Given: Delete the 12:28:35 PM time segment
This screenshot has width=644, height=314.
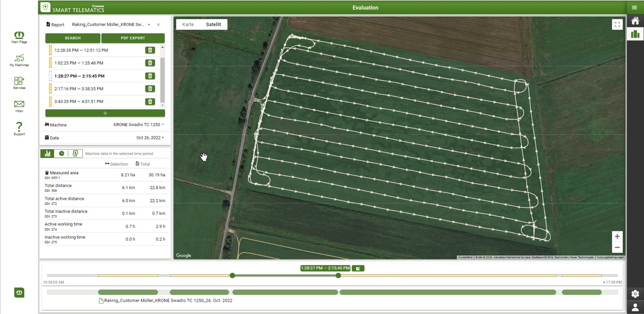Looking at the screenshot, I should point(150,50).
